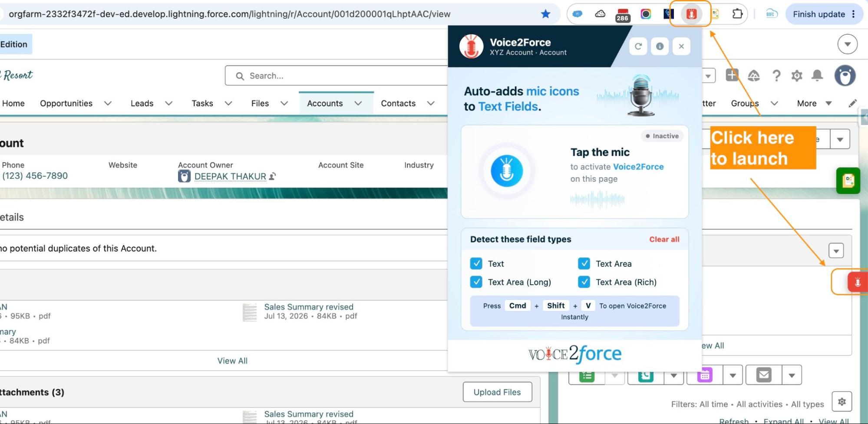Viewport: 868px width, 424px height.
Task: Expand the Opportunities tab dropdown chevron
Action: [108, 103]
